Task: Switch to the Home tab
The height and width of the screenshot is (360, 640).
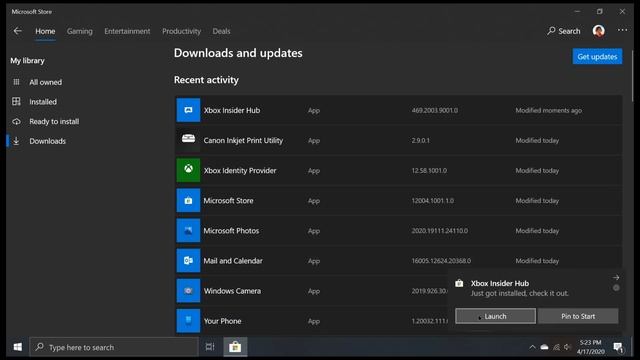Action: pos(45,31)
